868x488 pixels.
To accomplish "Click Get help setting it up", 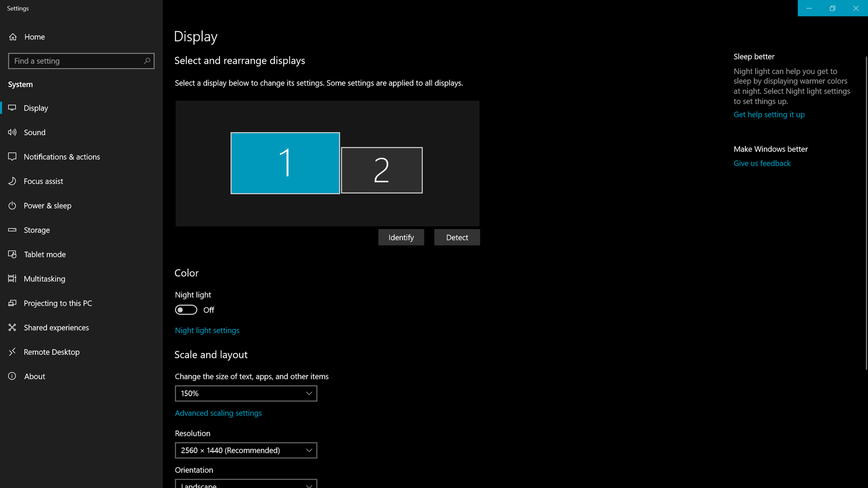I will [769, 115].
